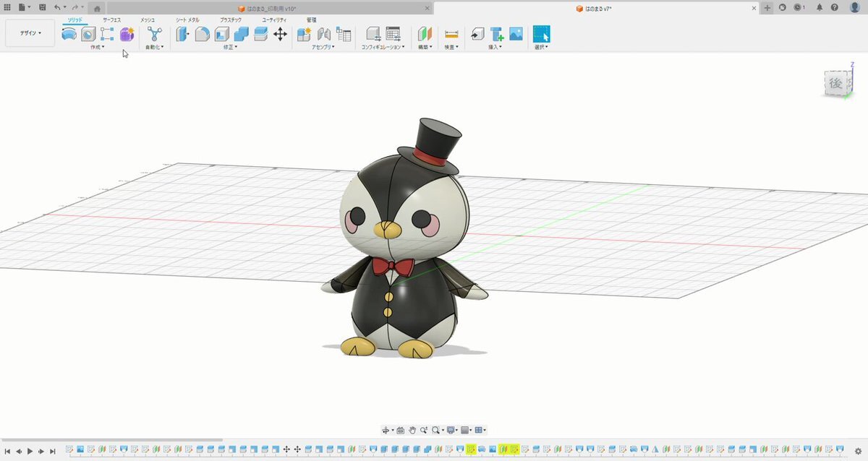Click the ViewCube 後 face
Screen dimensions: 868x461
(835, 84)
